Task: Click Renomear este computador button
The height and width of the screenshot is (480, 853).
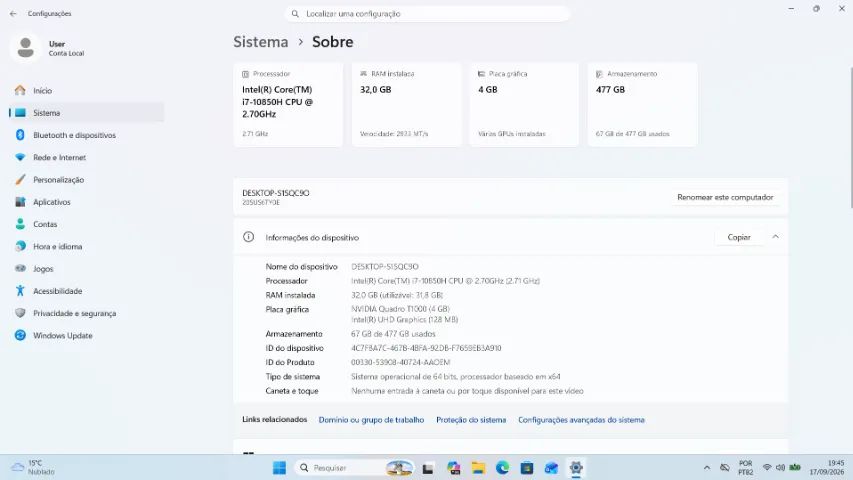Action: pos(725,197)
